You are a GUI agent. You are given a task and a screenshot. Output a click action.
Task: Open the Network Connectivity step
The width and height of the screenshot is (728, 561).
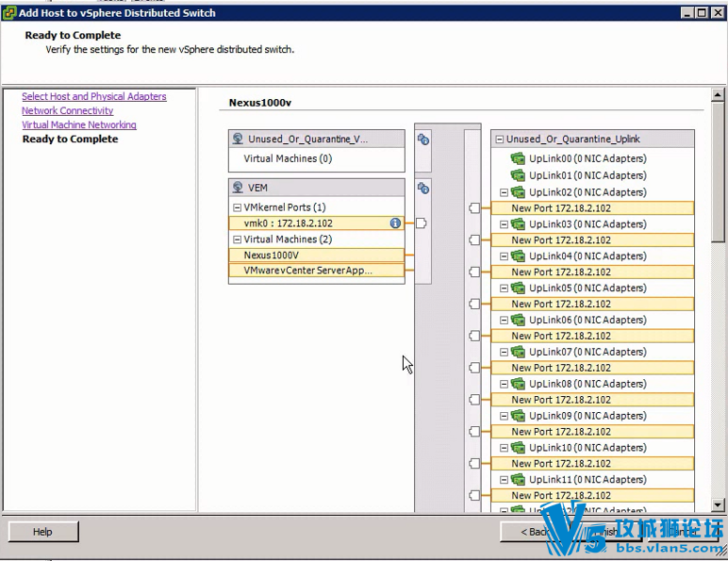pos(67,110)
